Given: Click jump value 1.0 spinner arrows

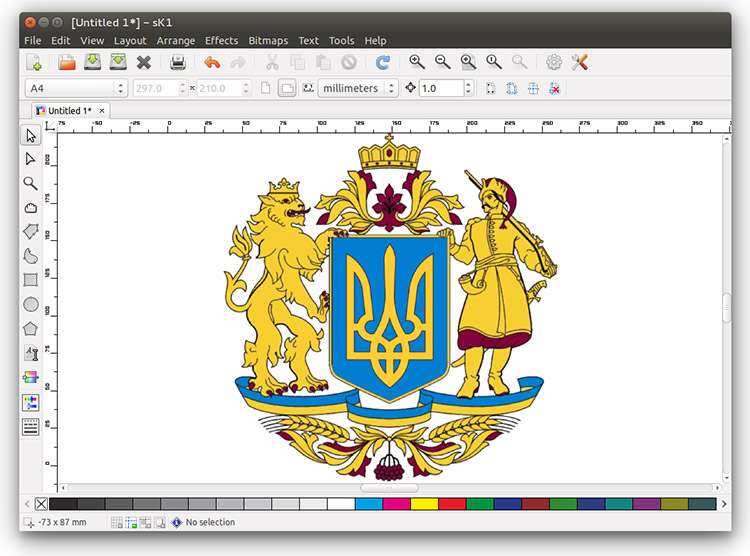Looking at the screenshot, I should [468, 88].
